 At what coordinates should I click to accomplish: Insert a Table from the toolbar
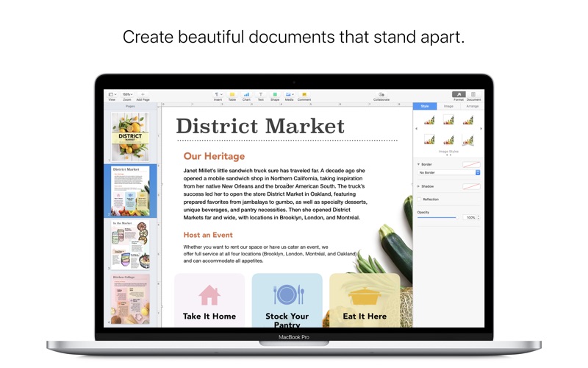pyautogui.click(x=232, y=95)
